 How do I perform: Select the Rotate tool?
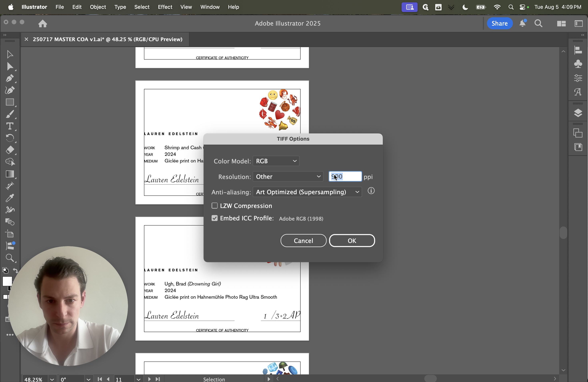click(x=10, y=138)
